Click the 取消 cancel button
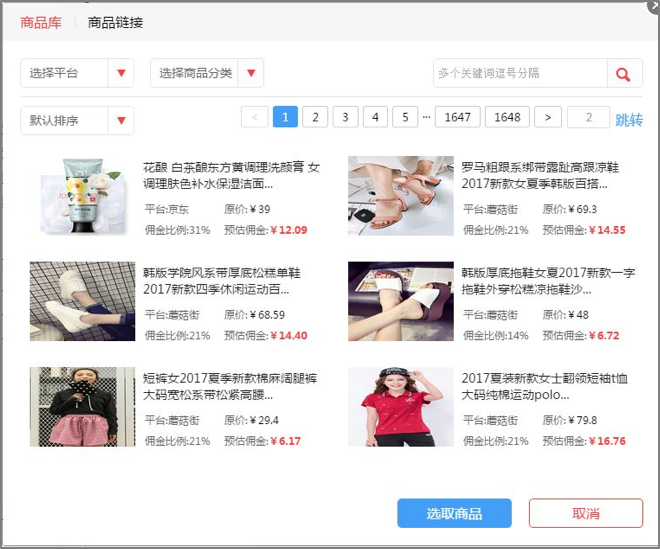Image resolution: width=660 pixels, height=549 pixels. point(585,513)
